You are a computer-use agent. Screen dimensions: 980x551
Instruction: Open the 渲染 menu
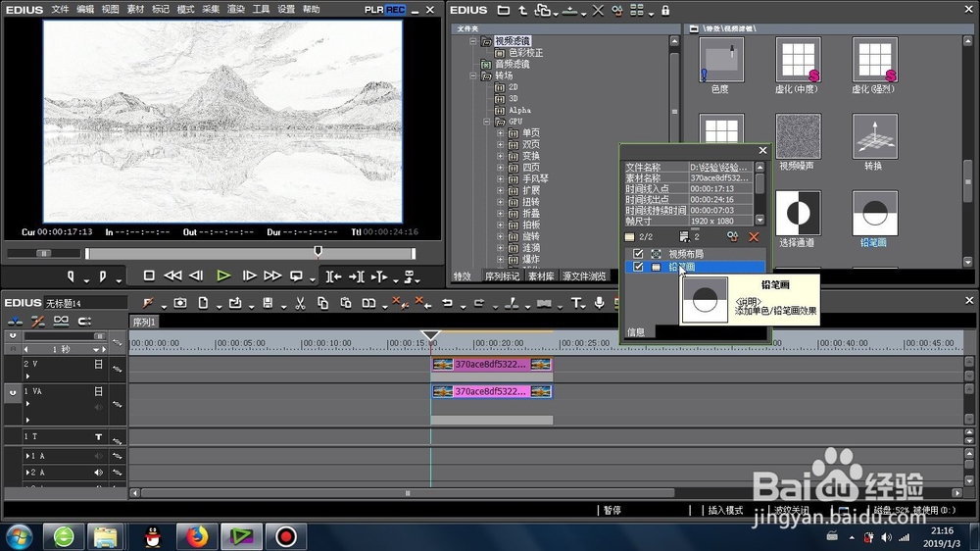[235, 10]
